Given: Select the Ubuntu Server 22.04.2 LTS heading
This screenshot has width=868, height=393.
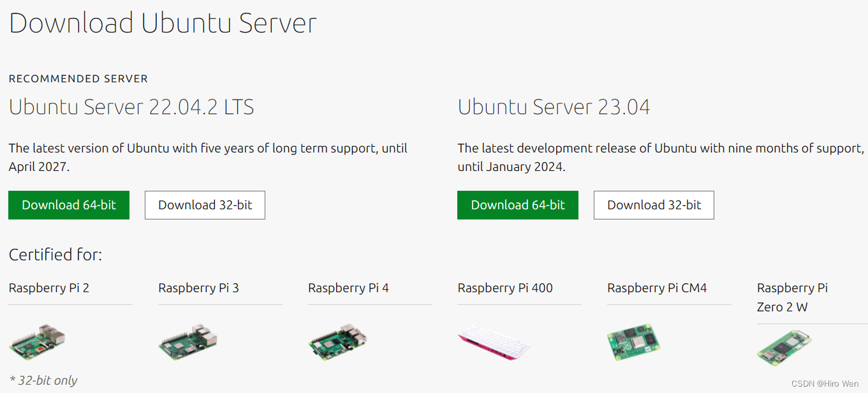Looking at the screenshot, I should 131,107.
